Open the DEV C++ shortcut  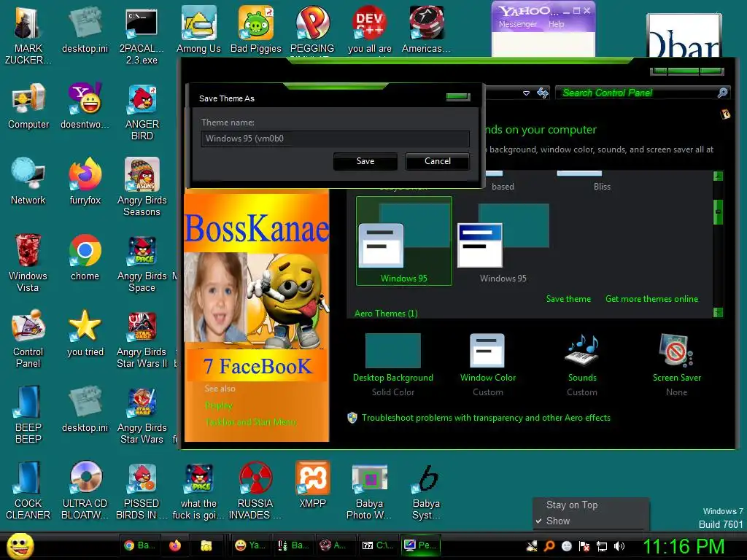(370, 29)
